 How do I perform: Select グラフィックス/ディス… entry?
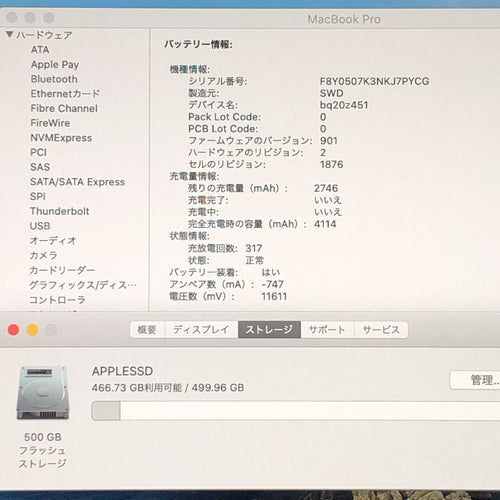coord(83,285)
